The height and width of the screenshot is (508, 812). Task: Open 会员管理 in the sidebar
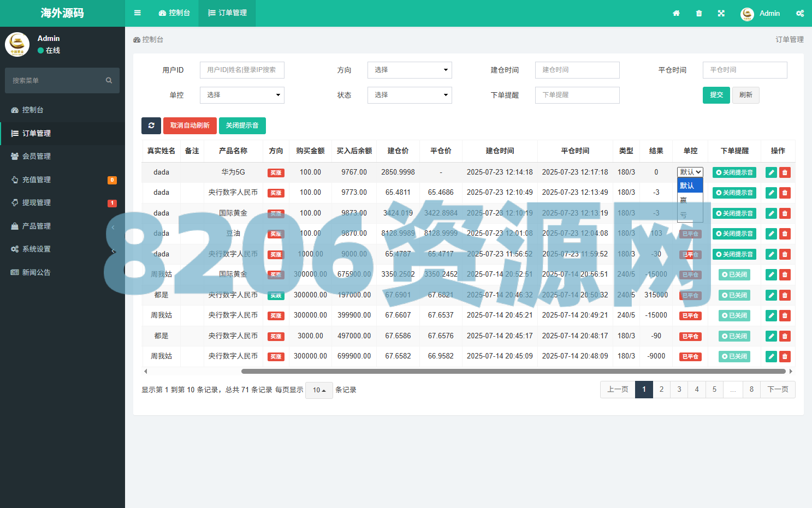37,156
